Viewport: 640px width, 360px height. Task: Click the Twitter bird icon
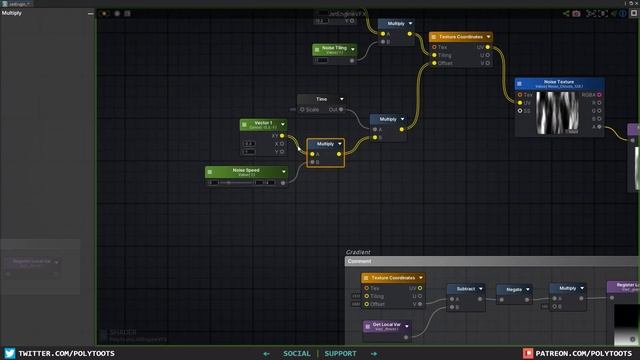[10, 353]
